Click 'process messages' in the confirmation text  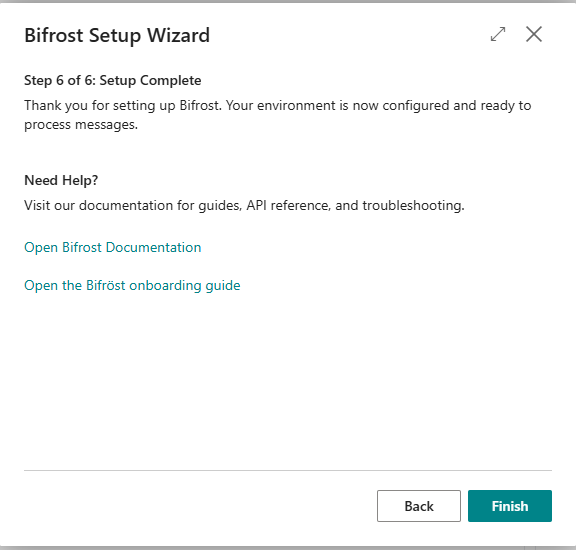pyautogui.click(x=81, y=125)
